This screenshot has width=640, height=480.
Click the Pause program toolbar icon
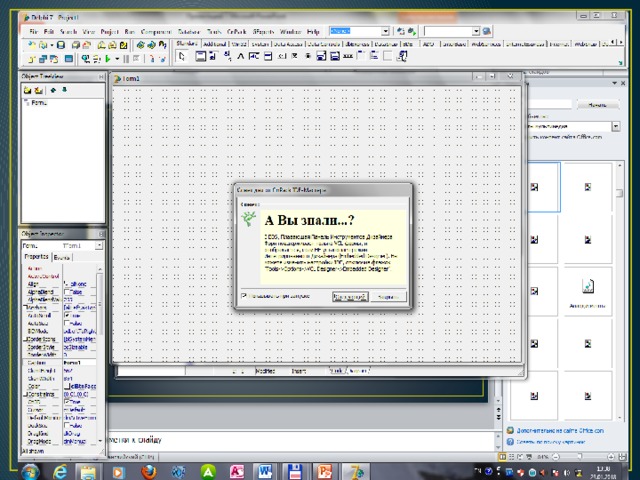[126, 59]
